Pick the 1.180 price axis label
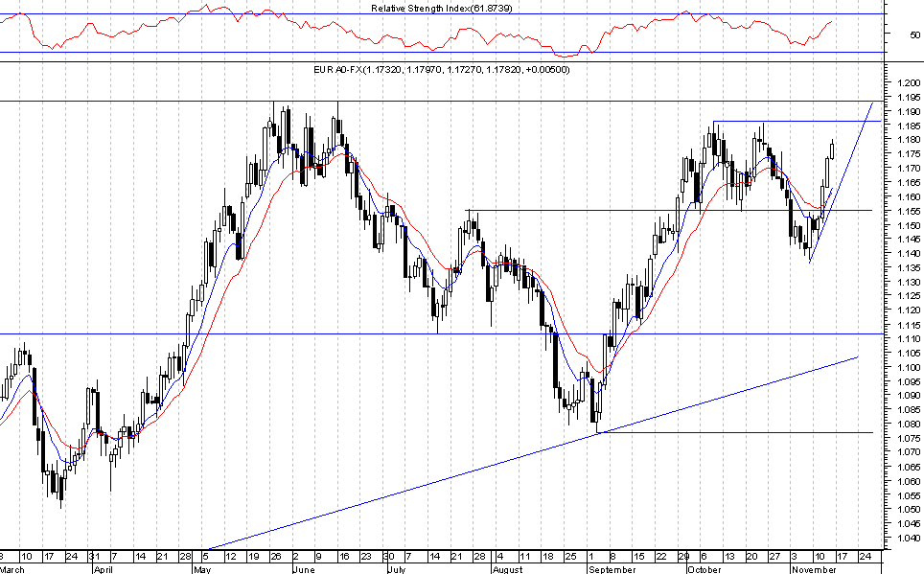 pyautogui.click(x=909, y=140)
